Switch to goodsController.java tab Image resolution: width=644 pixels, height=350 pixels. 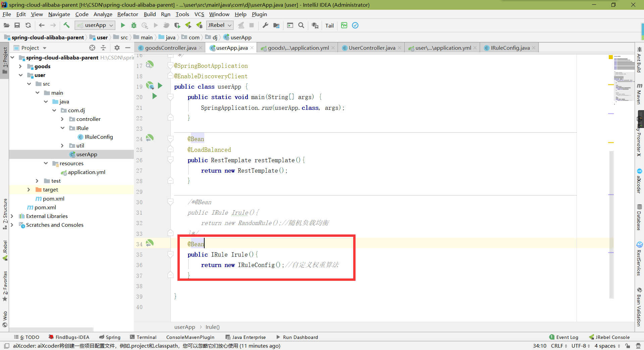tap(170, 48)
